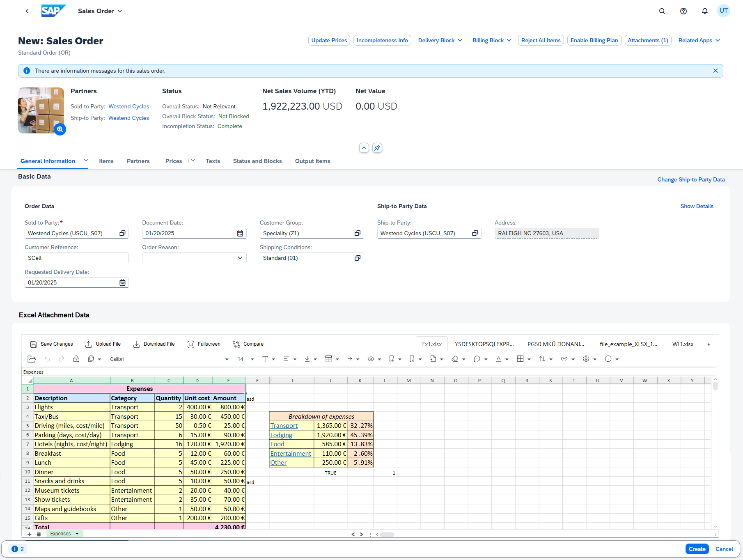The height and width of the screenshot is (560, 743).
Task: Open the Delivery Block dropdown
Action: pos(440,40)
